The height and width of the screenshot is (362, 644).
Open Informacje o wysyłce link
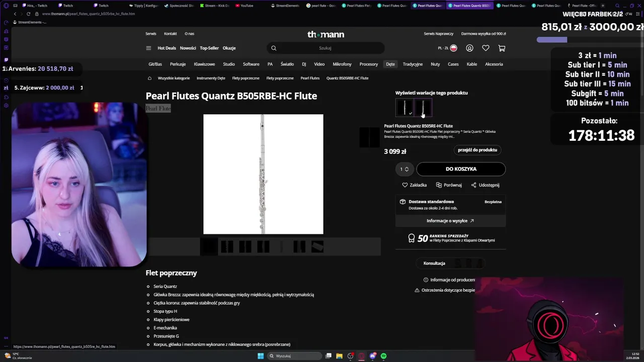pyautogui.click(x=450, y=221)
